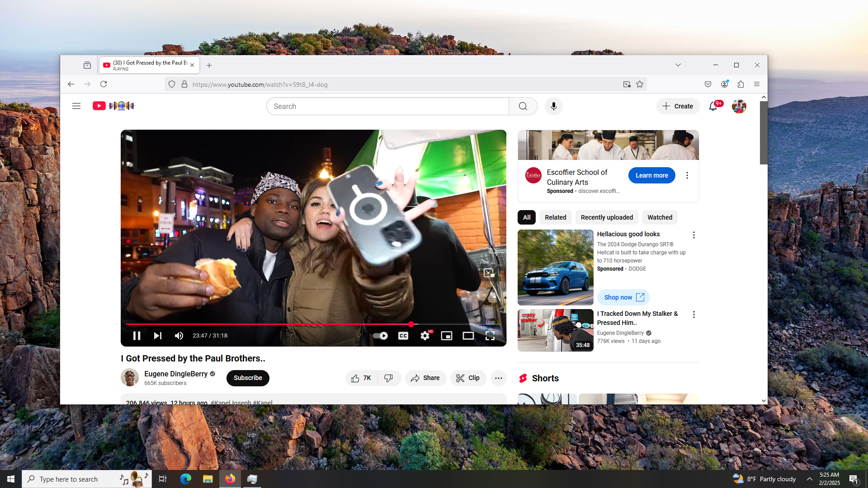
Task: Open the video settings gear
Action: tap(425, 336)
